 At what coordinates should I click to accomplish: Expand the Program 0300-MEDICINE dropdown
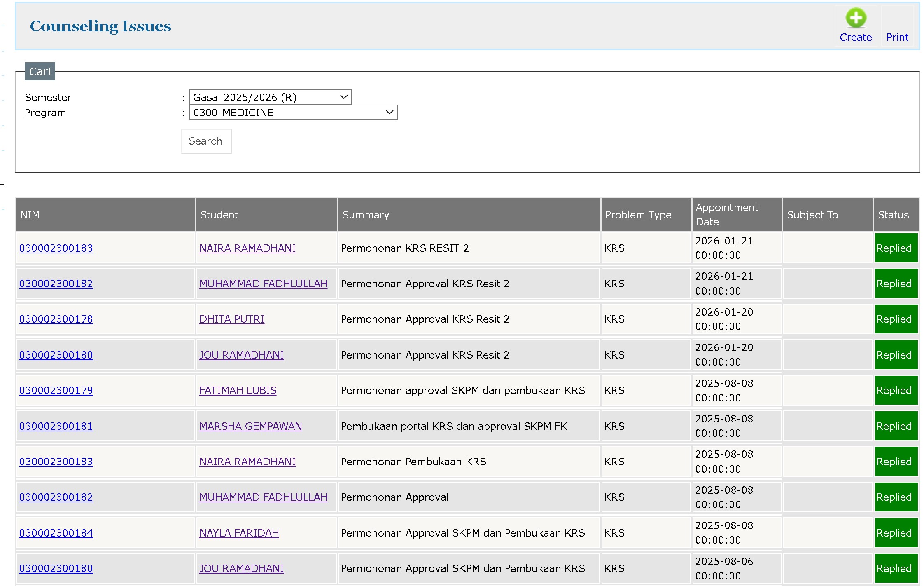tap(293, 113)
